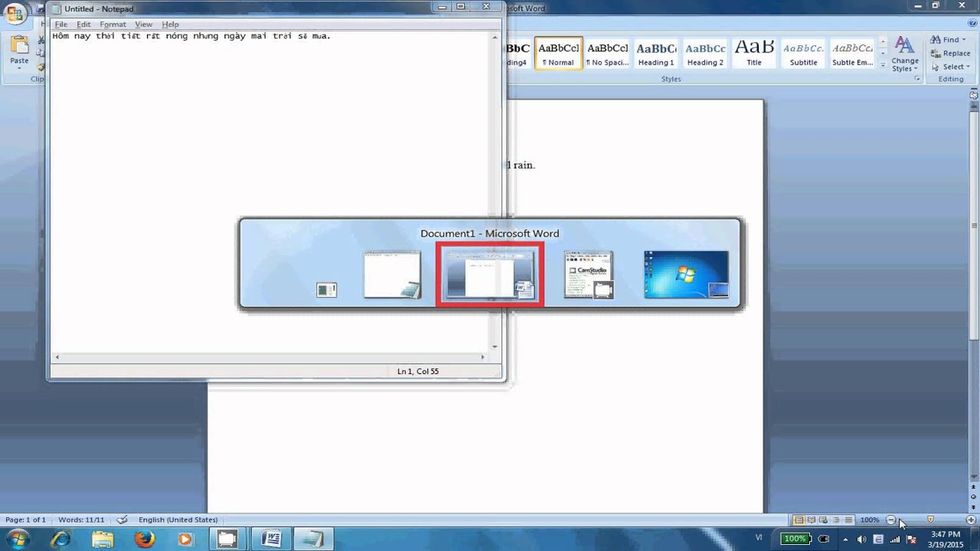The height and width of the screenshot is (551, 980).
Task: Open the View menu in Notepad
Action: [143, 24]
